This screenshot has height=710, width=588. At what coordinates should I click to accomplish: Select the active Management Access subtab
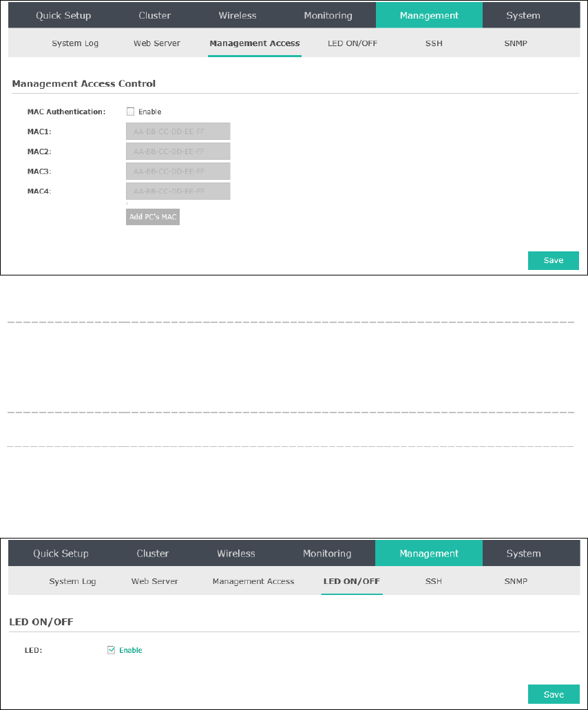tap(254, 43)
